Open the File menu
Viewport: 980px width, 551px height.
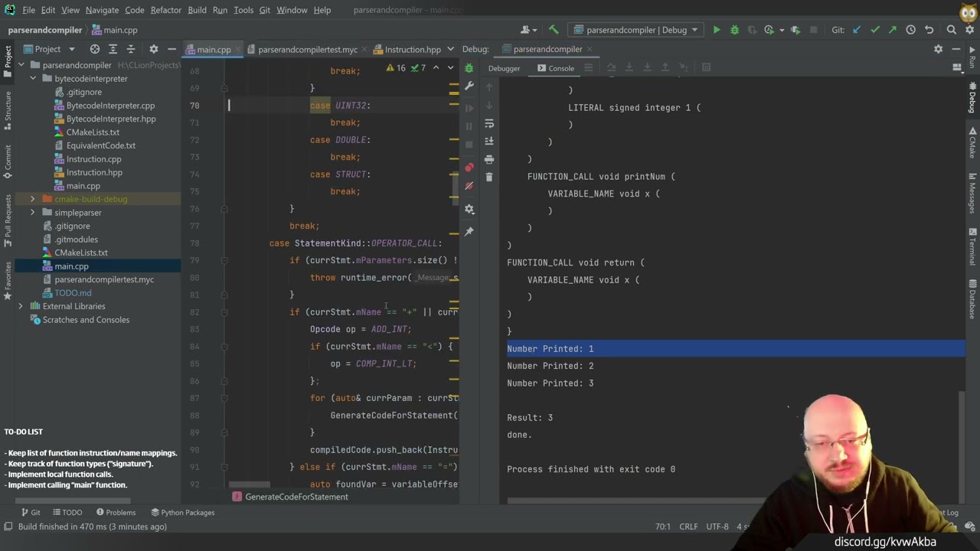[28, 10]
